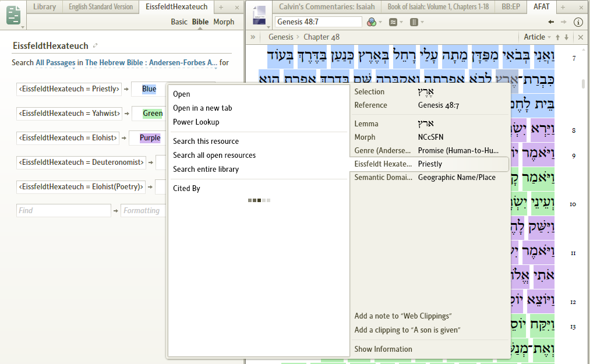Close the locator bar with X

click(581, 37)
